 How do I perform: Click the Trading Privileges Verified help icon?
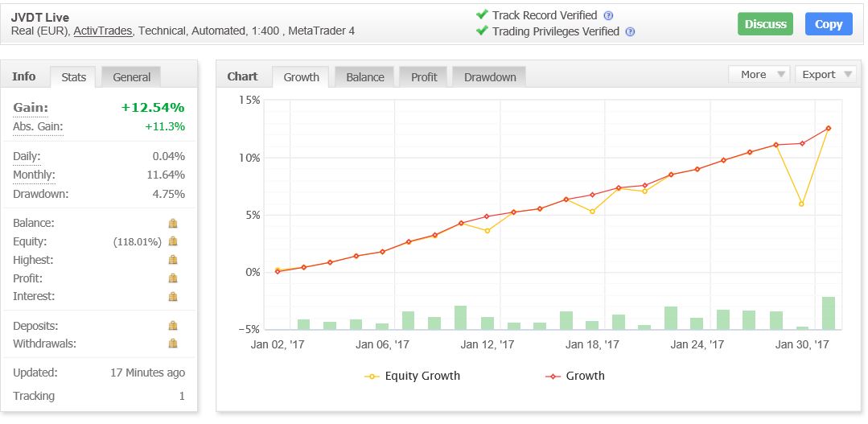tap(630, 32)
